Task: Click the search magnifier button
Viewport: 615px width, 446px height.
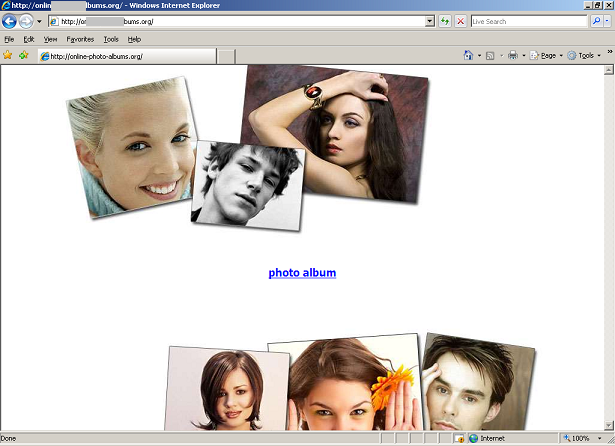Action: 596,21
